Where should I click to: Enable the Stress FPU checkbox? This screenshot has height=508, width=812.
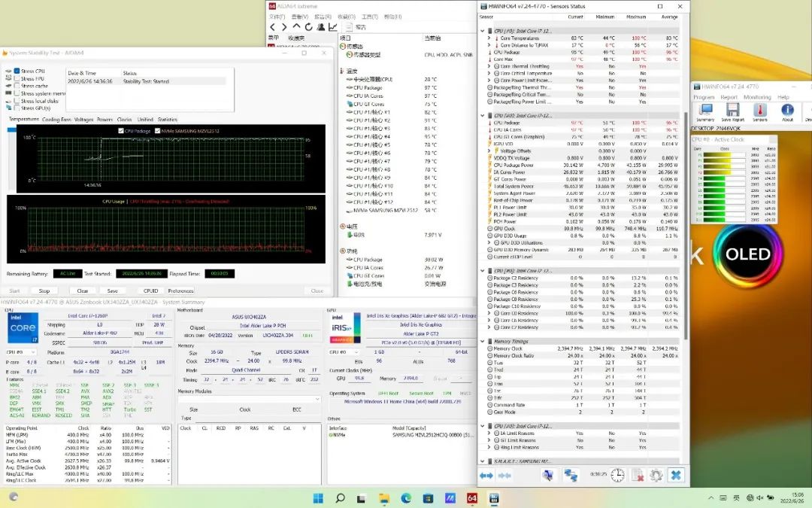click(17, 78)
